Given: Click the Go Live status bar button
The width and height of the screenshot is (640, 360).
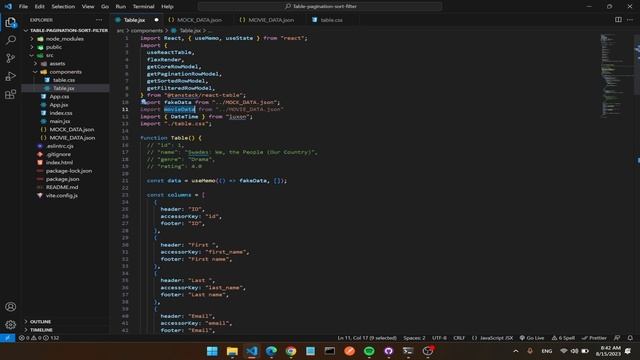Looking at the screenshot, I should pos(532,338).
